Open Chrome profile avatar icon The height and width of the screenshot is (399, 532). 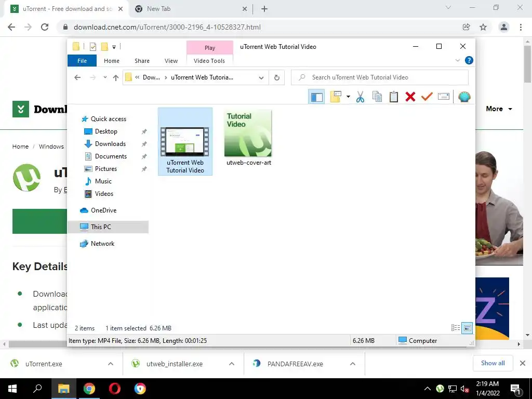(504, 27)
